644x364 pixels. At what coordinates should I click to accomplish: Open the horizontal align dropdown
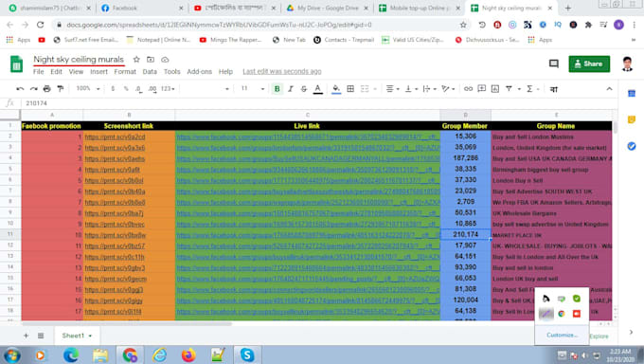click(392, 89)
